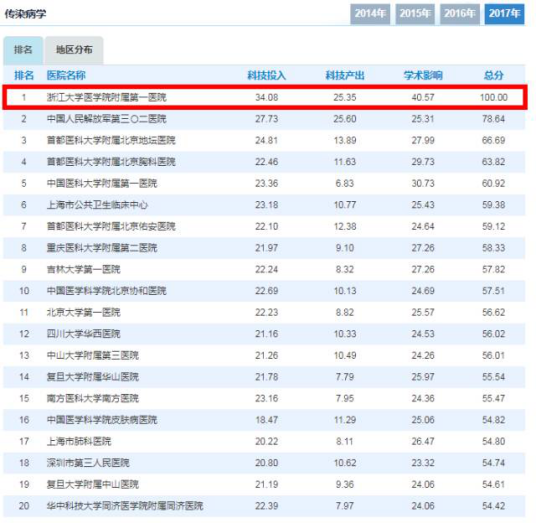Click total score 100.00 in first row
This screenshot has height=523, width=537.
pyautogui.click(x=494, y=98)
